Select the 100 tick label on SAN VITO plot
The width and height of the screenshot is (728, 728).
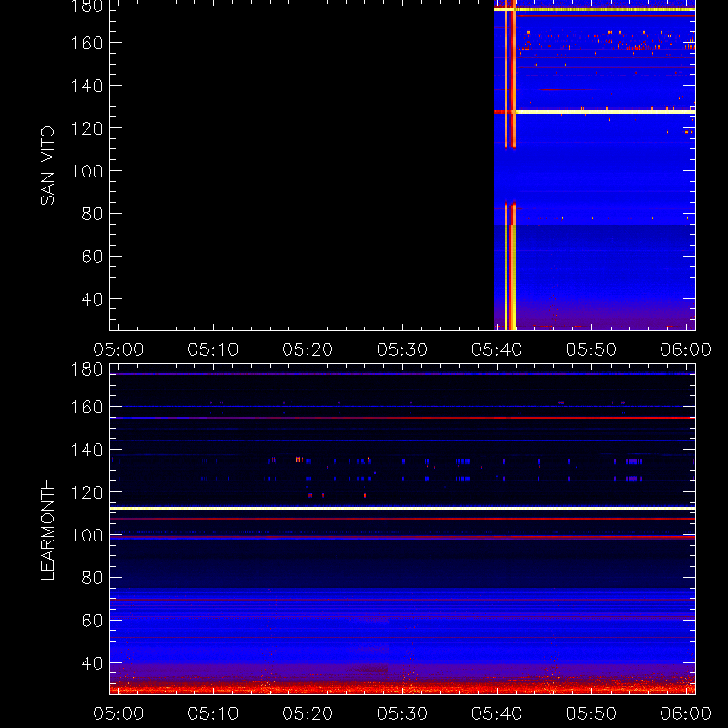click(x=86, y=171)
